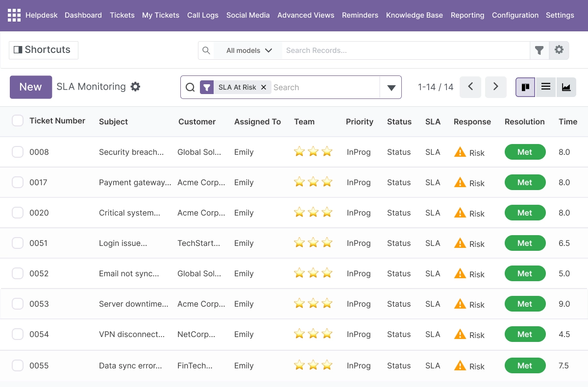Image resolution: width=588 pixels, height=387 pixels.
Task: Select the checkbox for ticket 0054
Action: [18, 334]
